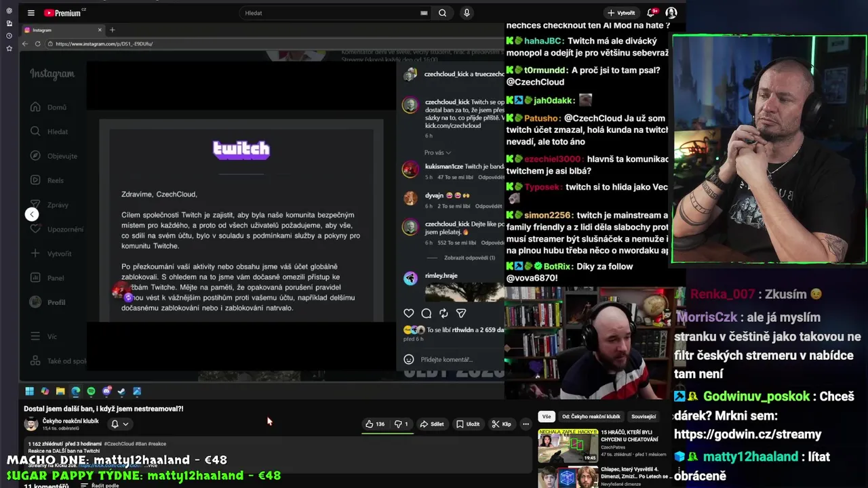Open emoji picker in comment field
The height and width of the screenshot is (488, 868).
(x=409, y=359)
